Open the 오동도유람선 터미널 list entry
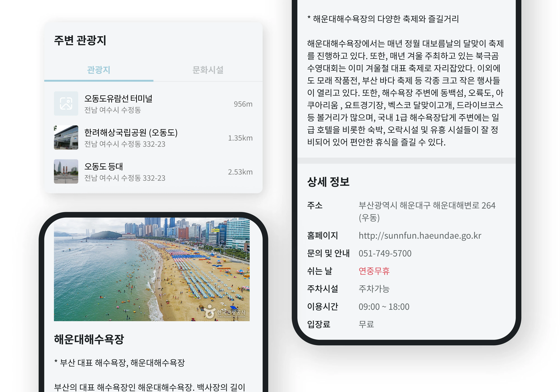 coord(153,104)
